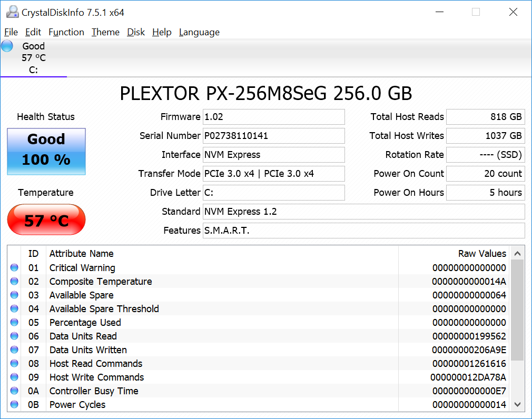532x419 pixels.
Task: Click the Firmware field showing 1.02
Action: 274,117
